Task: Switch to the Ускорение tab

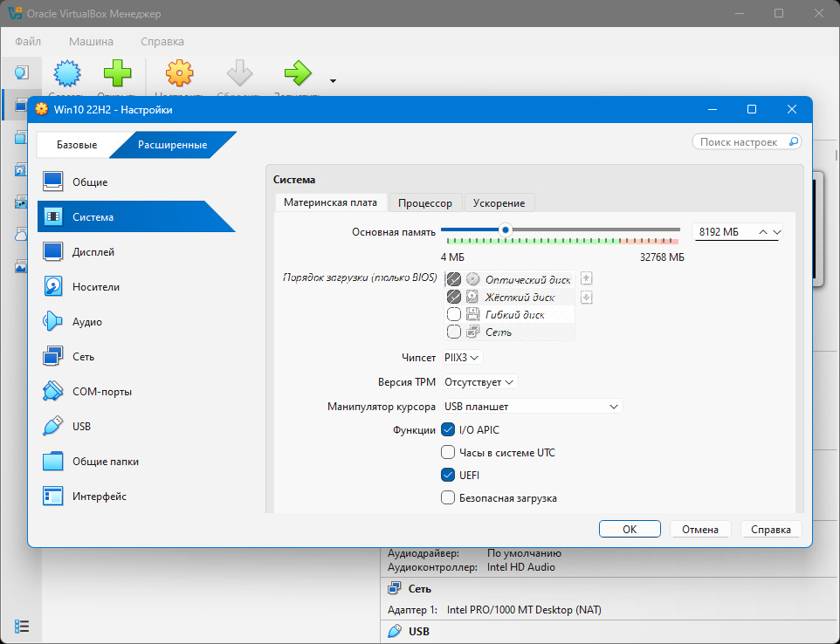Action: pos(499,203)
